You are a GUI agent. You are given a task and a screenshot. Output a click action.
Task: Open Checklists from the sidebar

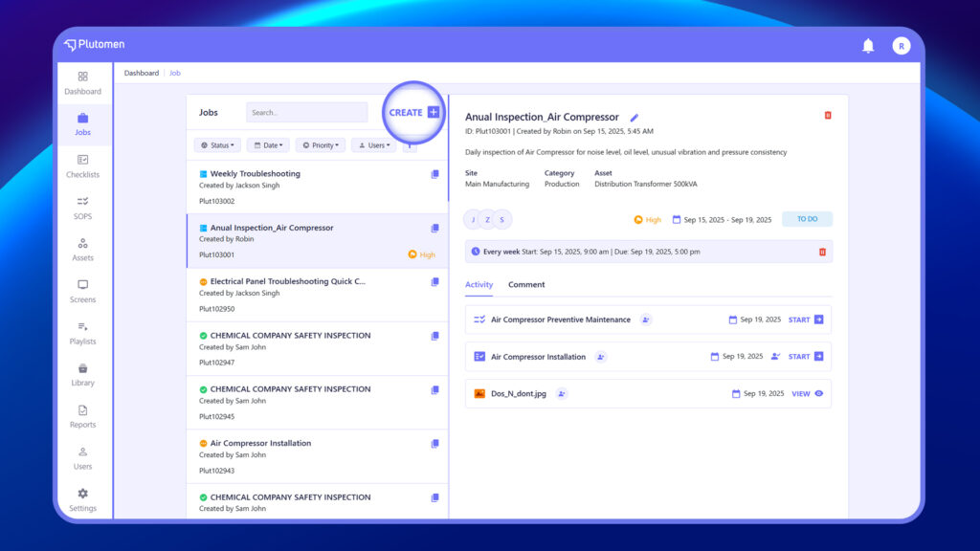[82, 166]
